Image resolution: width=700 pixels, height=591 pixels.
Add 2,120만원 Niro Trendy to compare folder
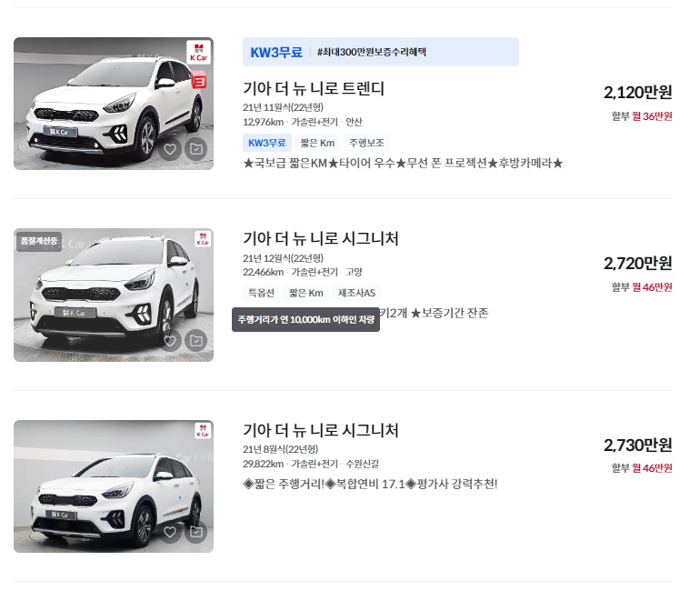coord(196,149)
